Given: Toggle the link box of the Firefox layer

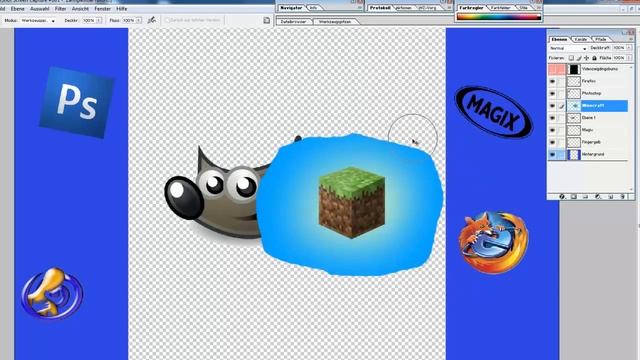Looking at the screenshot, I should 562,81.
